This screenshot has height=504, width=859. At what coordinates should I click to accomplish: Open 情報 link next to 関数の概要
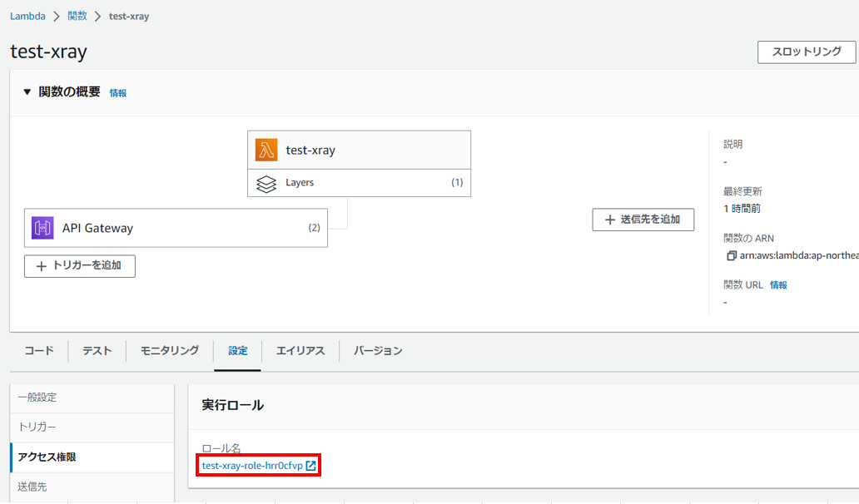tap(118, 93)
